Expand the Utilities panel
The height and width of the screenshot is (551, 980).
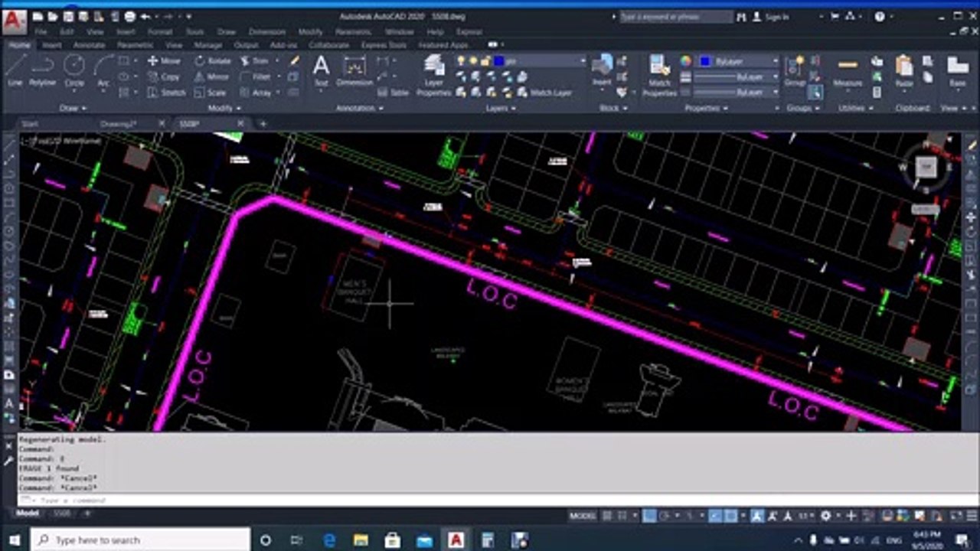pyautogui.click(x=855, y=108)
